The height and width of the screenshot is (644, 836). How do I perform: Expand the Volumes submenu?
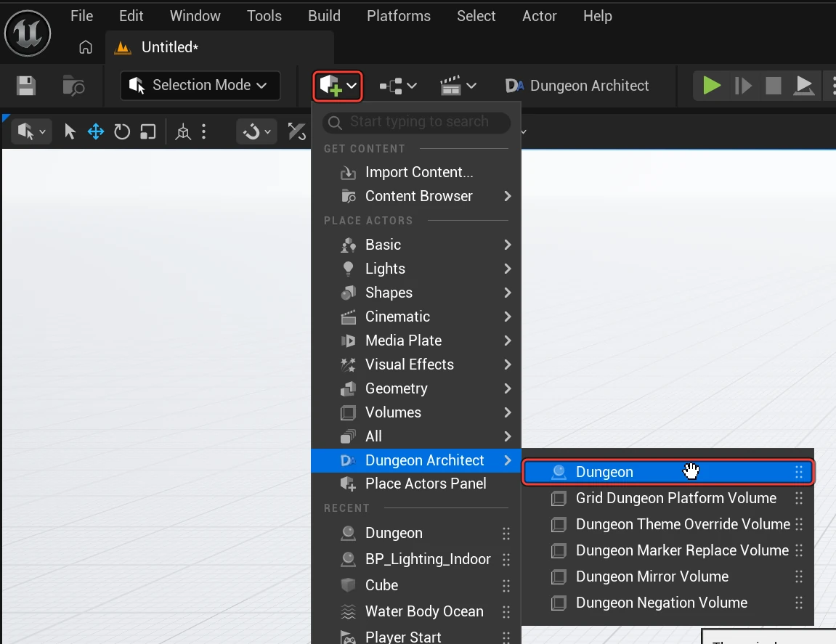[416, 412]
